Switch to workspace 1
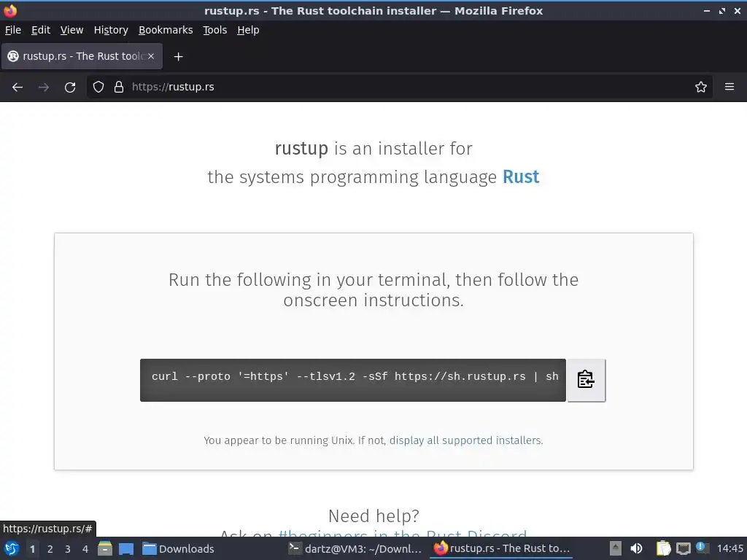This screenshot has height=560, width=747. pos(32,548)
